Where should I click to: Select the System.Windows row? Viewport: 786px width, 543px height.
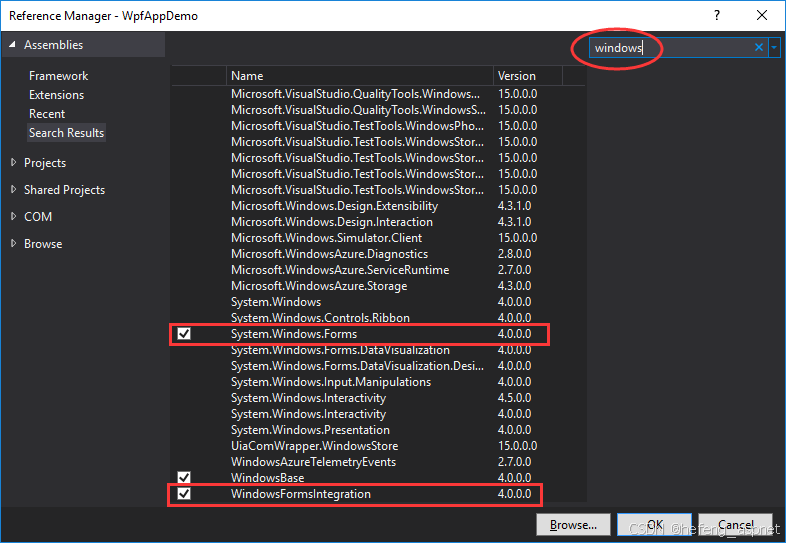coord(378,302)
